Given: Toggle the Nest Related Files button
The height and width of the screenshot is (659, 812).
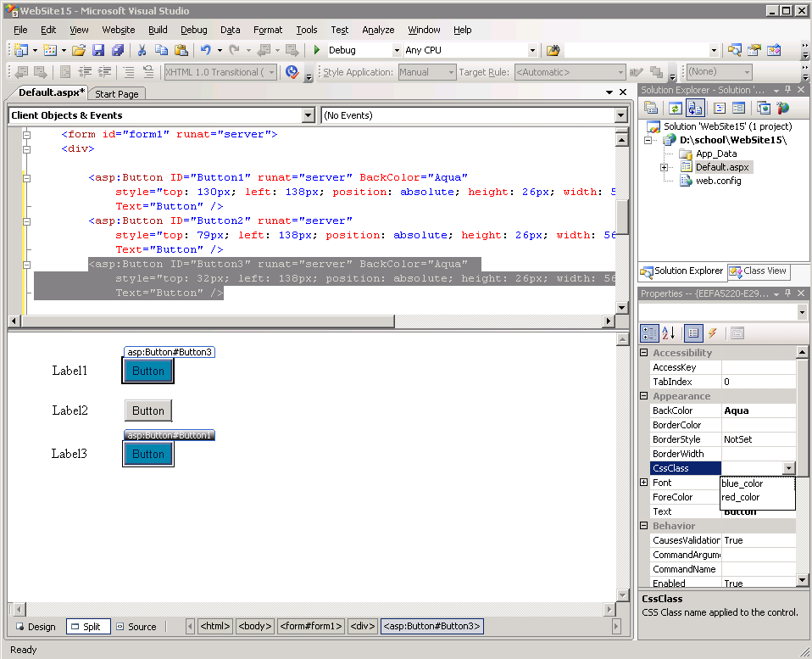Looking at the screenshot, I should 695,108.
